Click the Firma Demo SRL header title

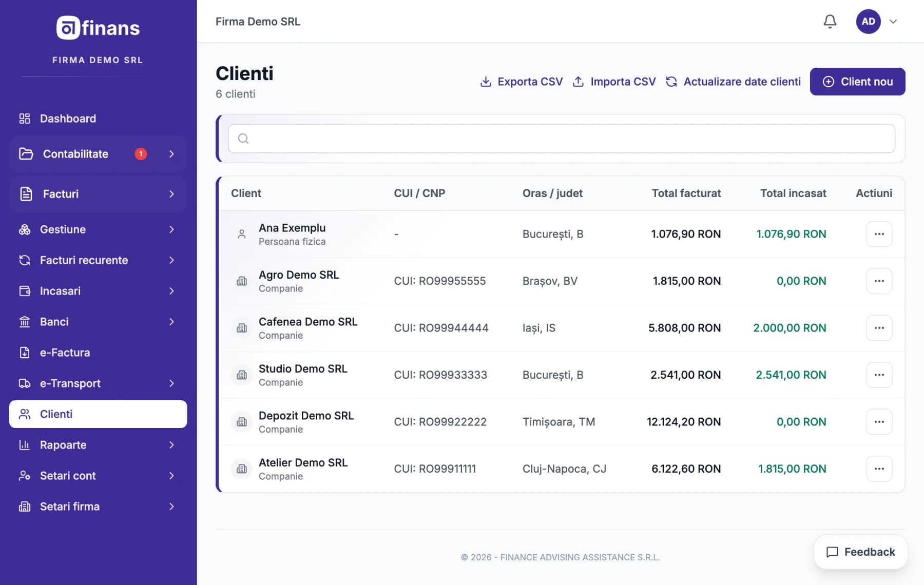pos(258,22)
